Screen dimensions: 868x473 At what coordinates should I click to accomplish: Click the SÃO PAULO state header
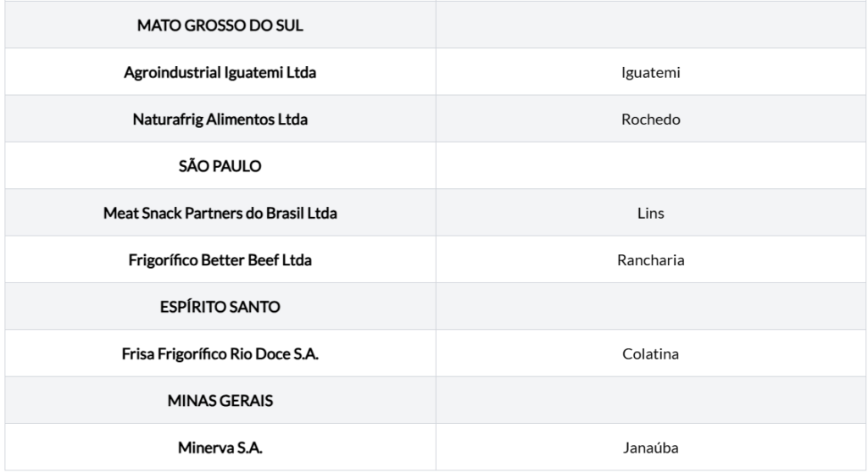click(x=220, y=166)
